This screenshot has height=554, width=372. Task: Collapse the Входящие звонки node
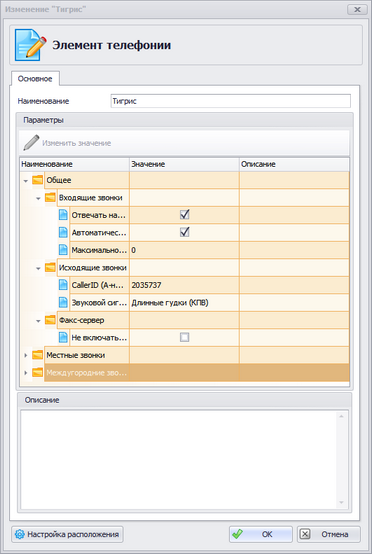[38, 199]
